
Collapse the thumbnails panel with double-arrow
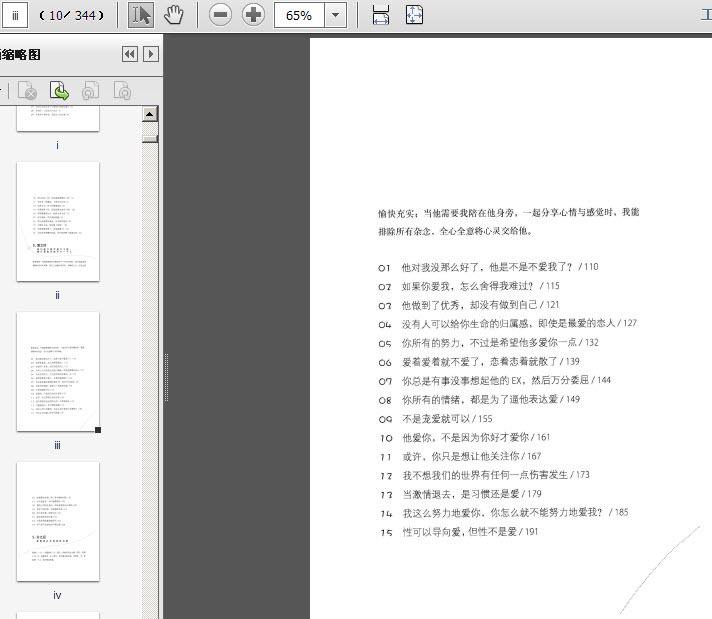(x=130, y=54)
